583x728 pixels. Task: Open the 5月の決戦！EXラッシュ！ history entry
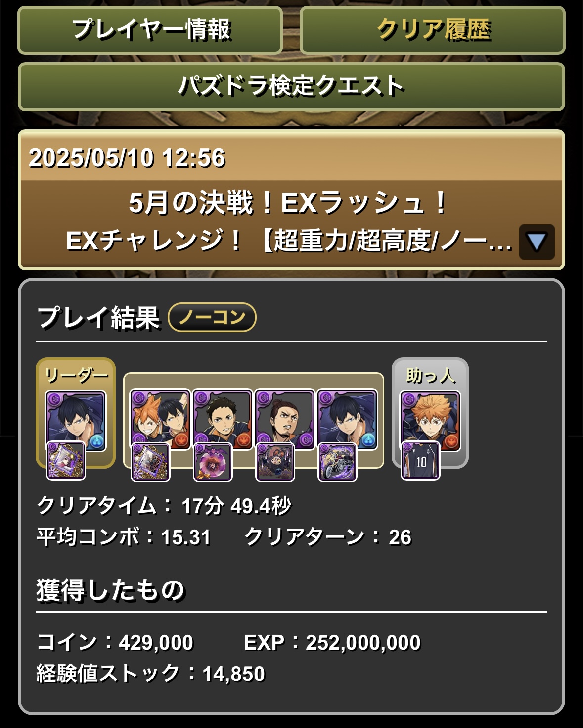coord(291,199)
